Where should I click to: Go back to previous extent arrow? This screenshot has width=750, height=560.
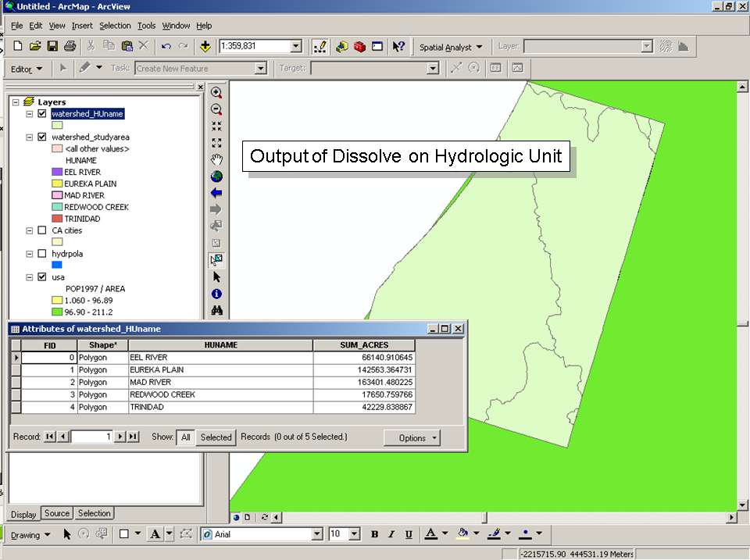pyautogui.click(x=217, y=192)
